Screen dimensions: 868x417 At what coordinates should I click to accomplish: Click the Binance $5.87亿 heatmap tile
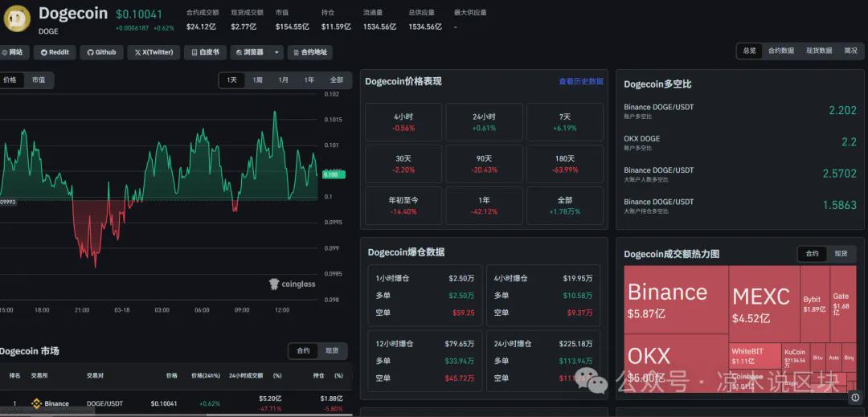(676, 300)
